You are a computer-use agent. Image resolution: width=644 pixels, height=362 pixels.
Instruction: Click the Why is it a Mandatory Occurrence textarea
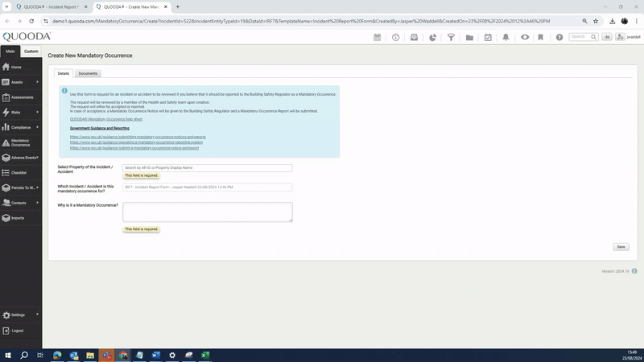208,212
